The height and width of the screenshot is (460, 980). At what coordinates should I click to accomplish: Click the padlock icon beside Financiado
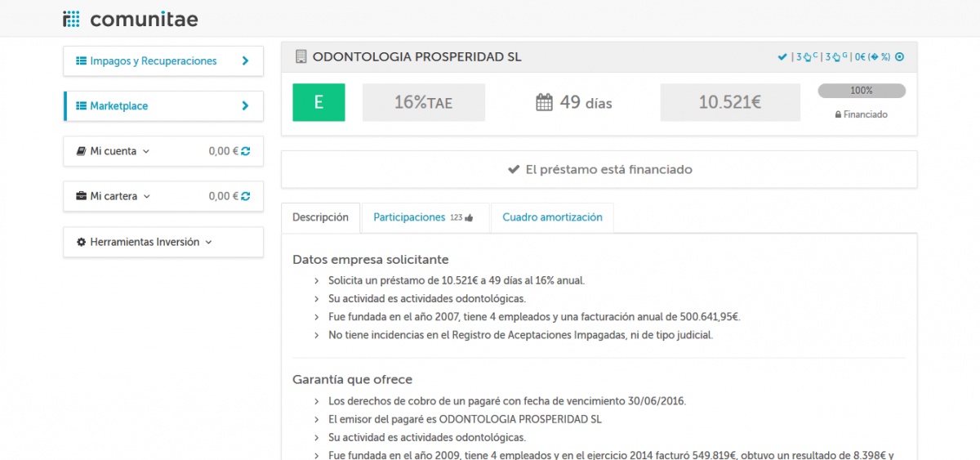coord(838,115)
